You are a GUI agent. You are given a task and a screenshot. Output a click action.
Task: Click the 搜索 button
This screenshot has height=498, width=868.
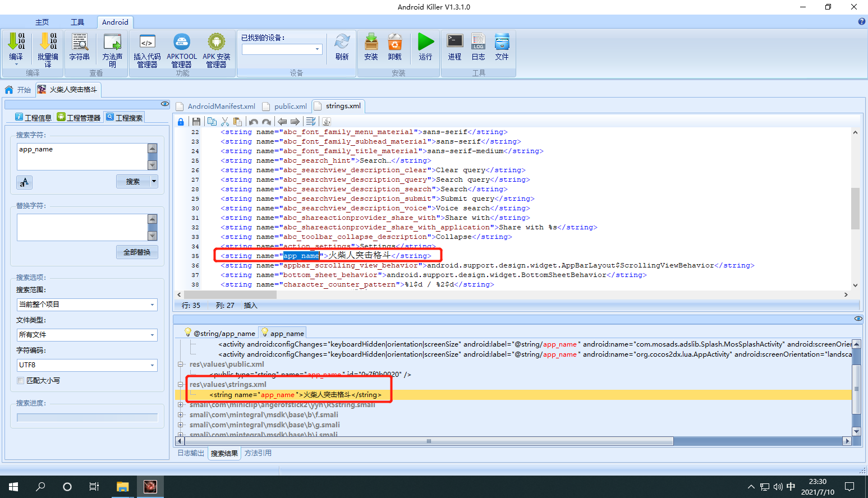[133, 182]
